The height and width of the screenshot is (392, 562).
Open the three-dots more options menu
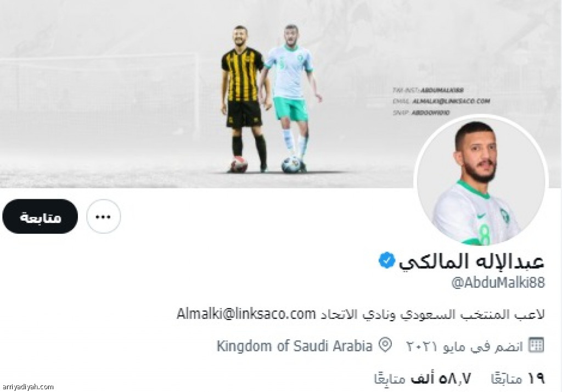coord(103,217)
